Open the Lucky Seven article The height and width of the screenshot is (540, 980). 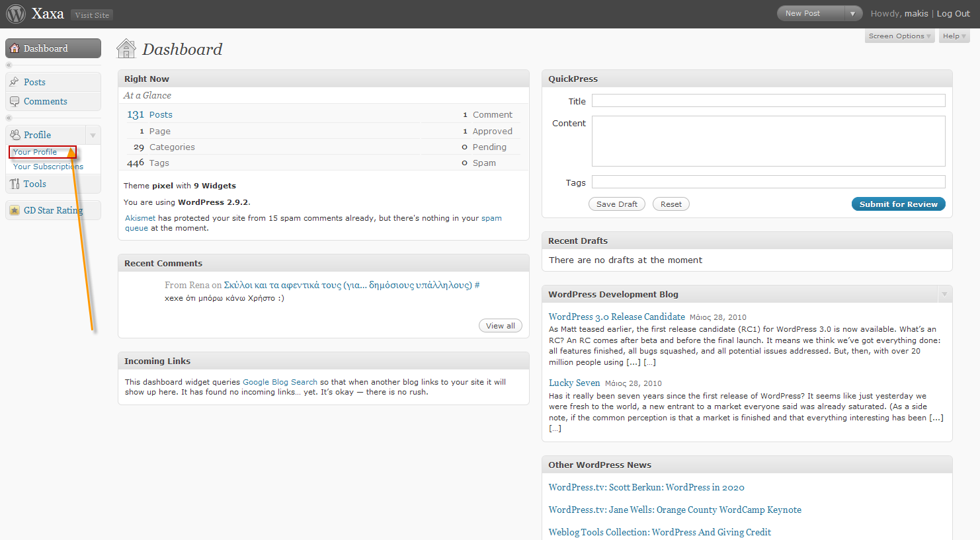(x=574, y=383)
